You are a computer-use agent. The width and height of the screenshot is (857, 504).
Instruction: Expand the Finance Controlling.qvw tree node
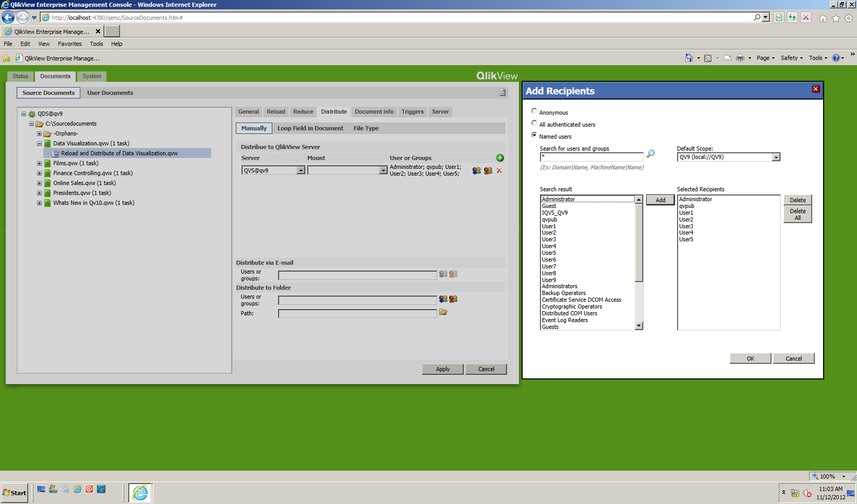point(39,173)
